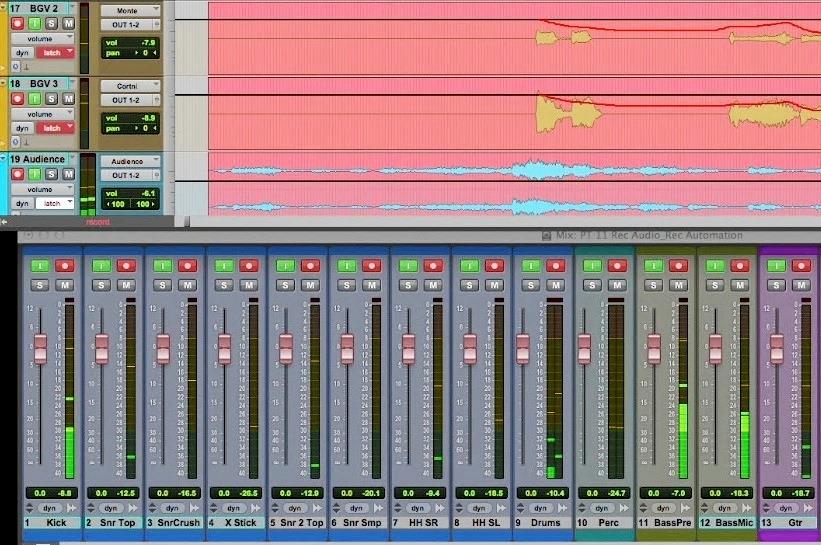821x545 pixels.
Task: Solo the Snr Top channel
Action: pos(101,285)
